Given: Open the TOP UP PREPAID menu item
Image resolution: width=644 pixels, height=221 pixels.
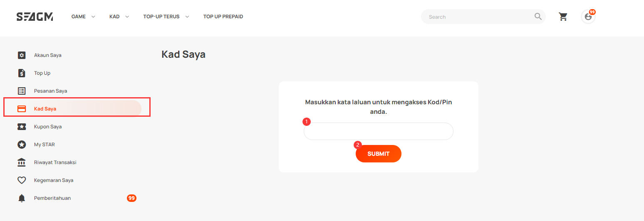Looking at the screenshot, I should point(223,17).
